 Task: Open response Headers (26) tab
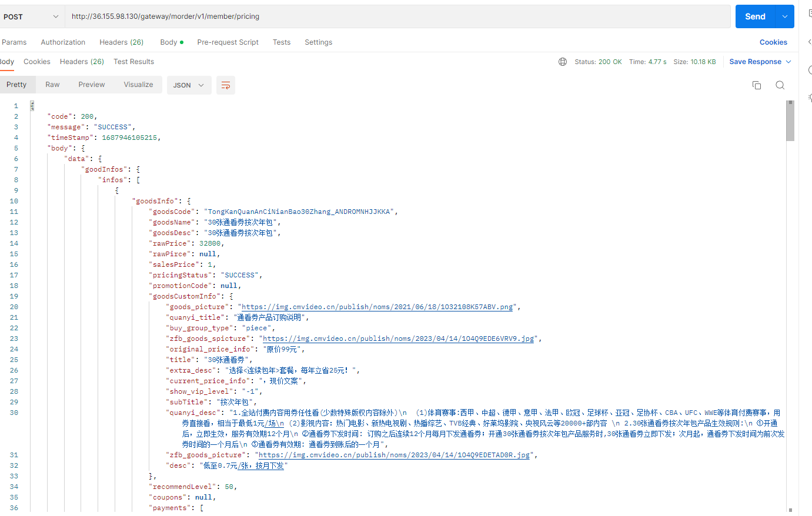click(82, 62)
